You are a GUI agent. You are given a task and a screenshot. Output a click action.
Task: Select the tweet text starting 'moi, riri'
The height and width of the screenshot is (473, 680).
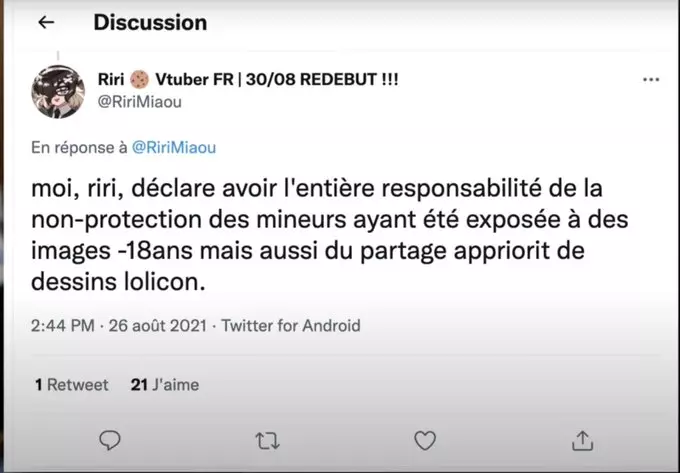[x=330, y=235]
